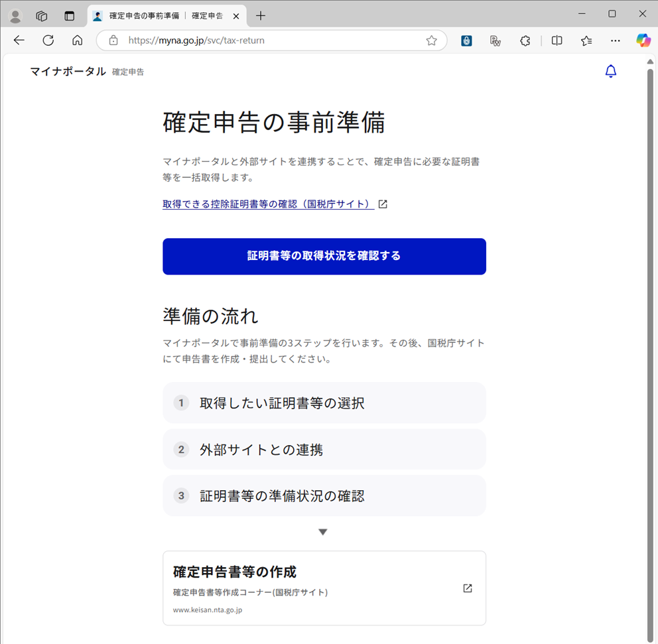Click the address bar URL field

265,40
